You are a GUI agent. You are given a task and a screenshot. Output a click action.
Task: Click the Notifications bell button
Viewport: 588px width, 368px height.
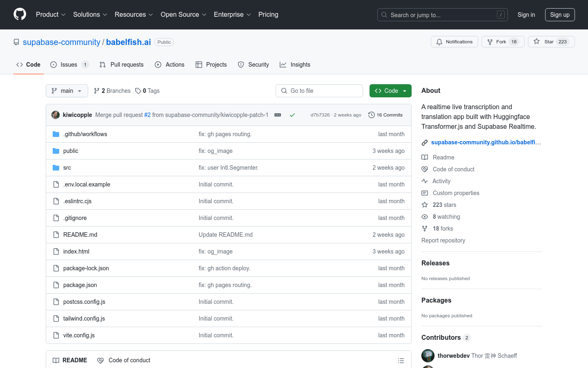point(454,42)
